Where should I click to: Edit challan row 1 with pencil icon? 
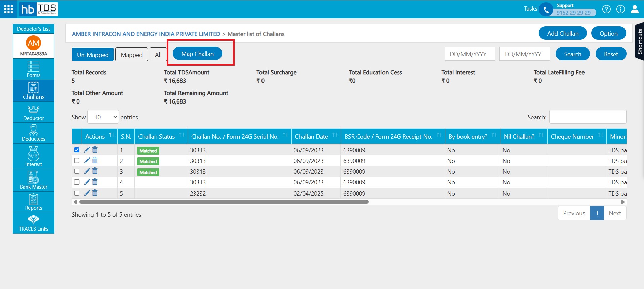pyautogui.click(x=87, y=150)
